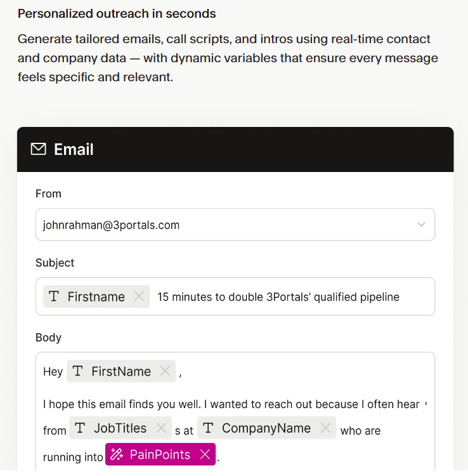Click in subject text about qualified pipeline
Screen dimensions: 468x476
coord(278,297)
